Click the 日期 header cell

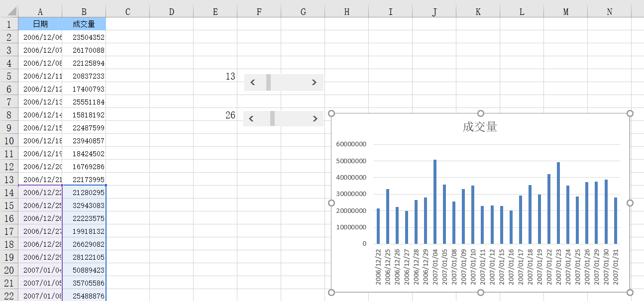tap(40, 24)
